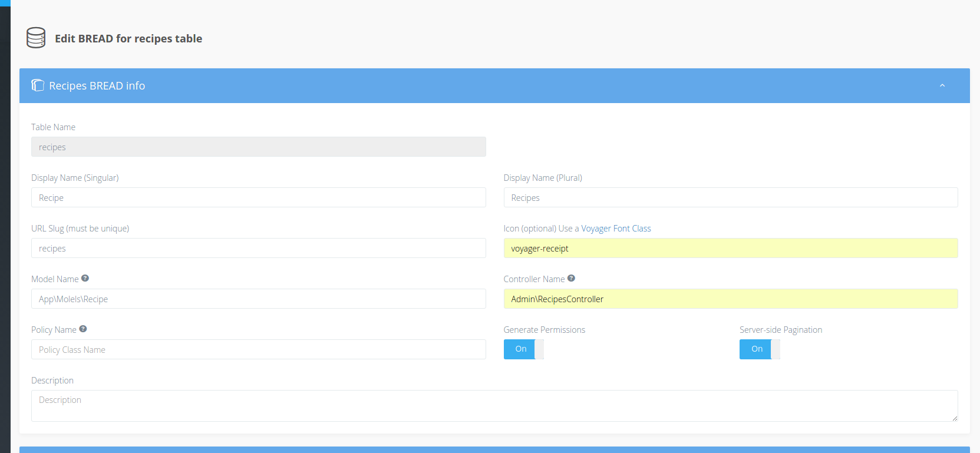Viewport: 980px width, 453px height.
Task: Open the Controller Name help tooltip icon
Action: (571, 278)
